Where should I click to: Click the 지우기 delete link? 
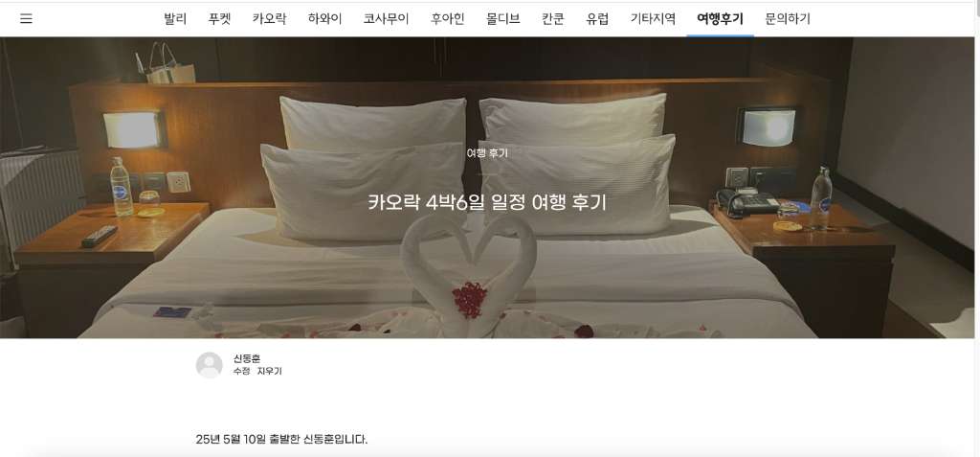[x=270, y=371]
